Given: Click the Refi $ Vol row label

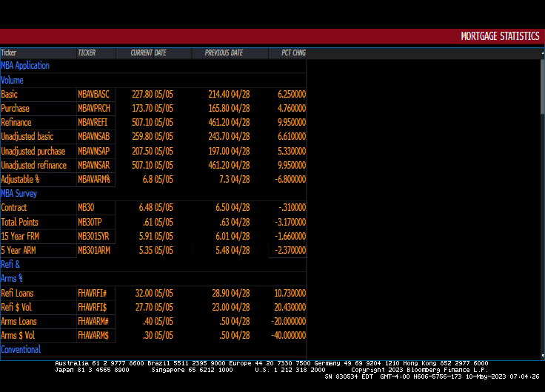Looking at the screenshot, I should [18, 307].
